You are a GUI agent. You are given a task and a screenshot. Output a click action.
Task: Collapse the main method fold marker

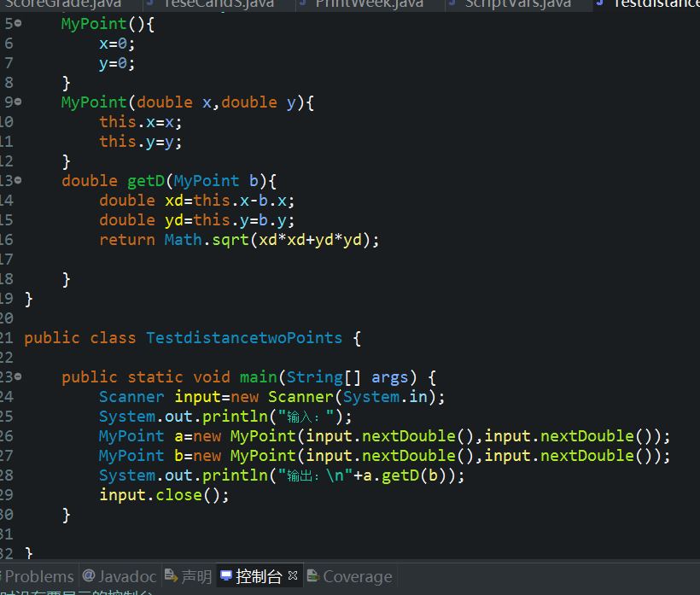18,376
